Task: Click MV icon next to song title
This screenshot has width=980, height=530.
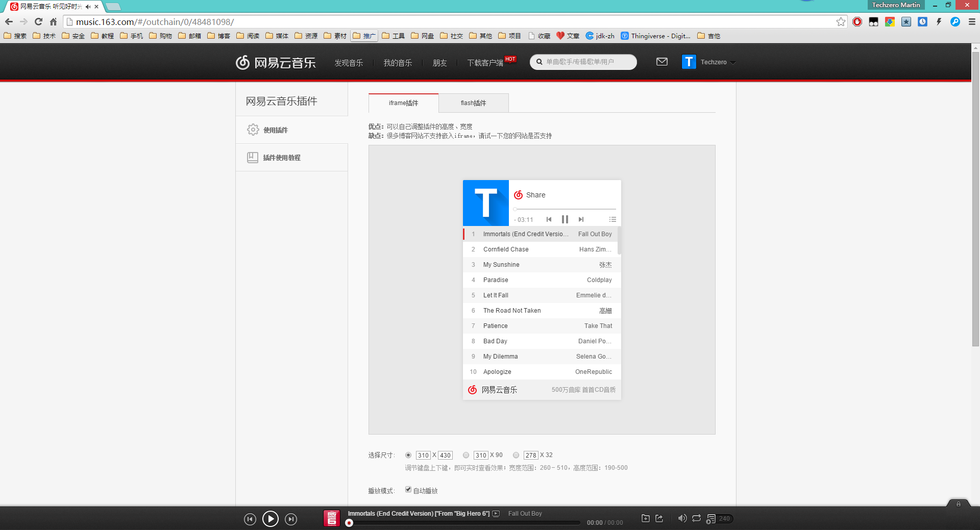Action: pyautogui.click(x=496, y=514)
